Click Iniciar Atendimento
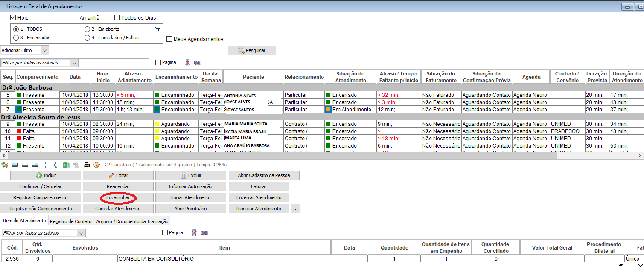The width and height of the screenshot is (644, 267). pos(191,197)
